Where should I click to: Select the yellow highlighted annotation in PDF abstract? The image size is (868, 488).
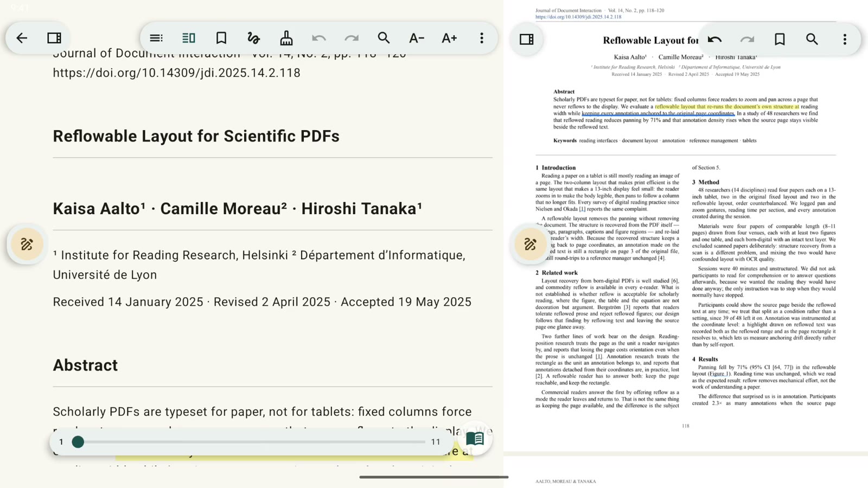pos(727,107)
